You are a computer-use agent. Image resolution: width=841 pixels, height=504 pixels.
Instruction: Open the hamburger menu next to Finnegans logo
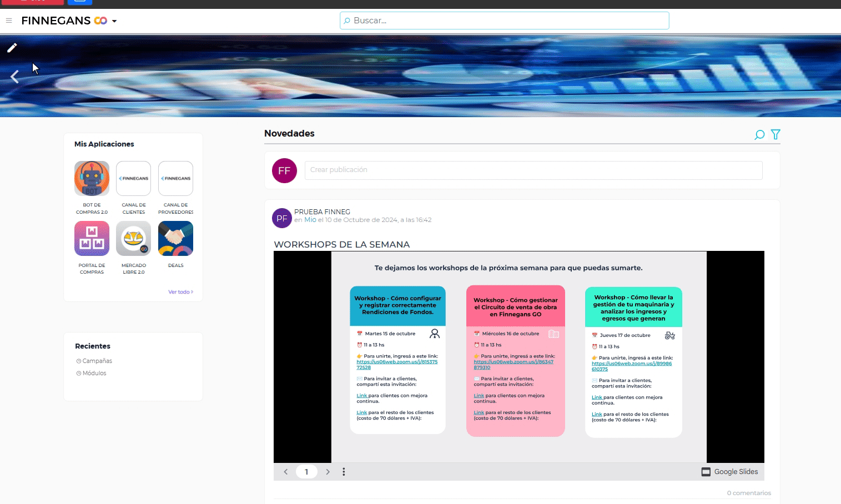click(x=9, y=21)
